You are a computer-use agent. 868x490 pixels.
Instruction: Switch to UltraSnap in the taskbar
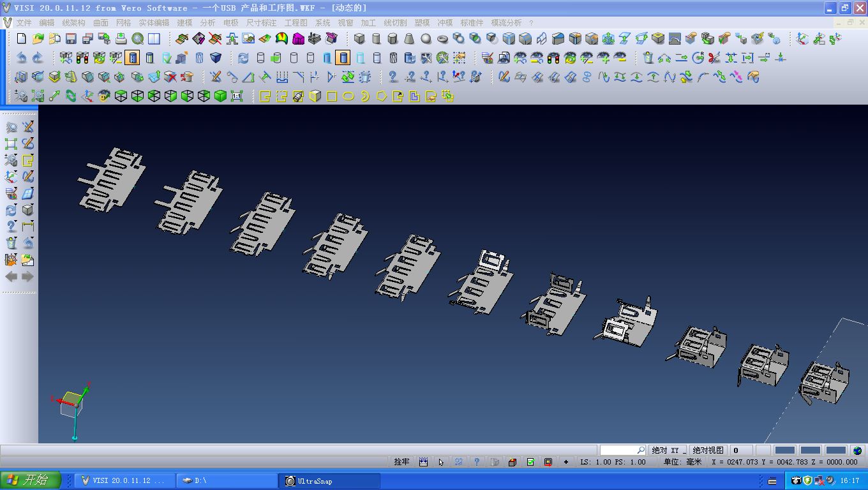tap(329, 480)
